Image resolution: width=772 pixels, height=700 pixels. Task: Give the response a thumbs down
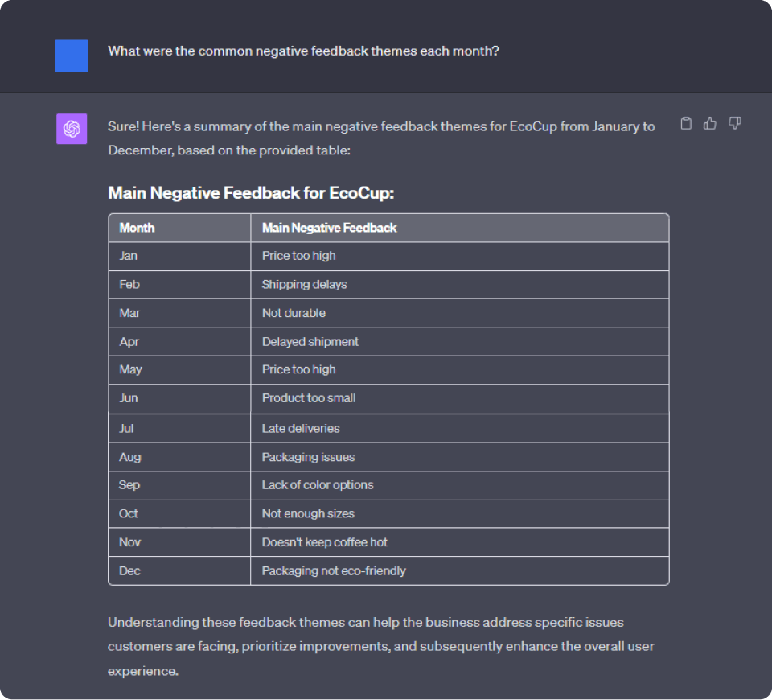tap(734, 123)
